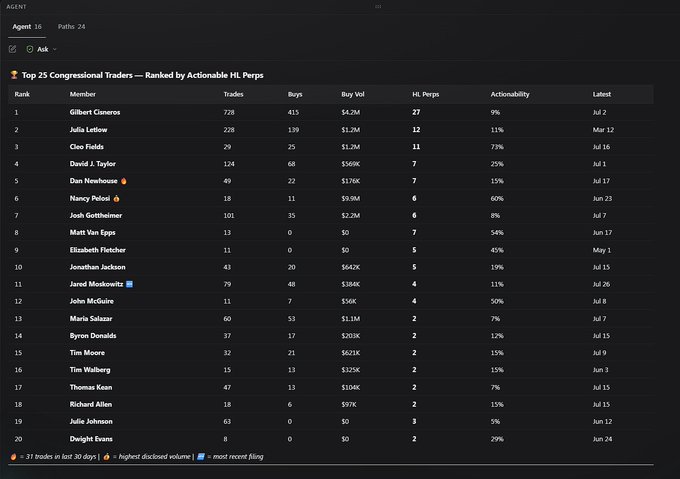Switch to the Agent tab

point(27,26)
